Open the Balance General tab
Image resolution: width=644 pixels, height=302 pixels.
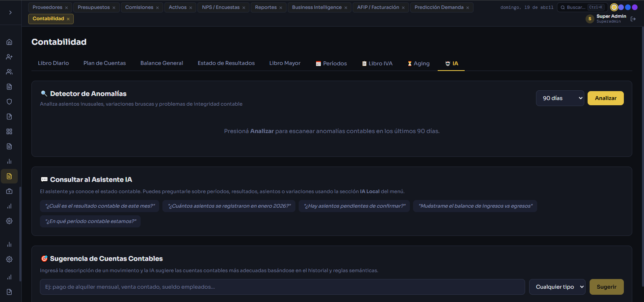[x=162, y=63]
